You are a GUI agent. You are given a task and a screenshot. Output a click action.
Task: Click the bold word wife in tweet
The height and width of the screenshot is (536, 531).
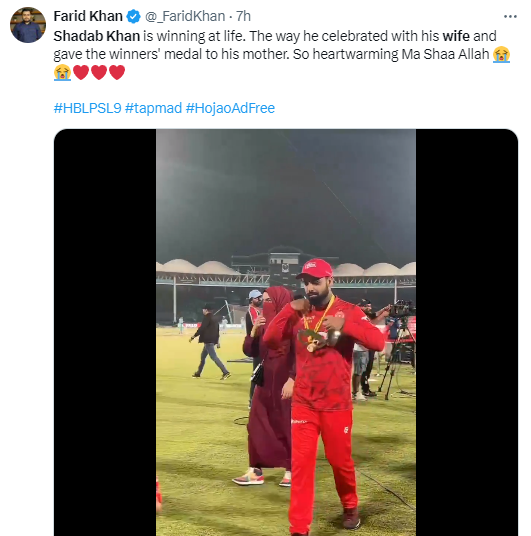pos(456,36)
